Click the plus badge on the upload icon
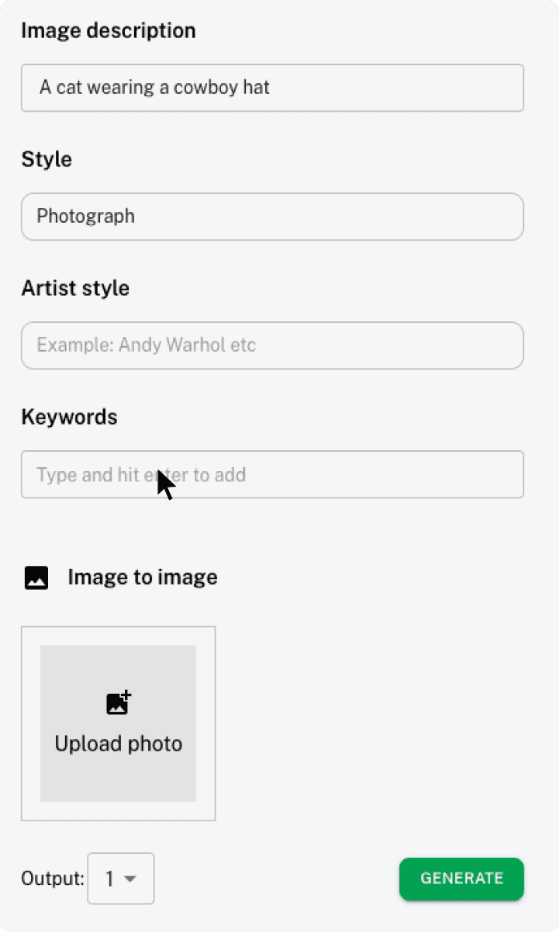Viewport: 560px width, 933px height. [x=125, y=696]
